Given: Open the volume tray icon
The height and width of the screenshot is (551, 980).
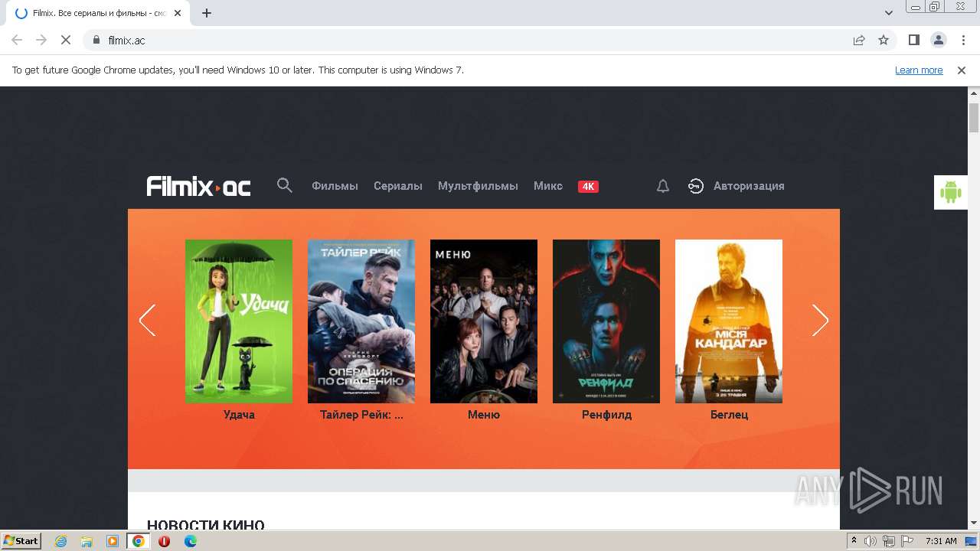Looking at the screenshot, I should point(871,541).
